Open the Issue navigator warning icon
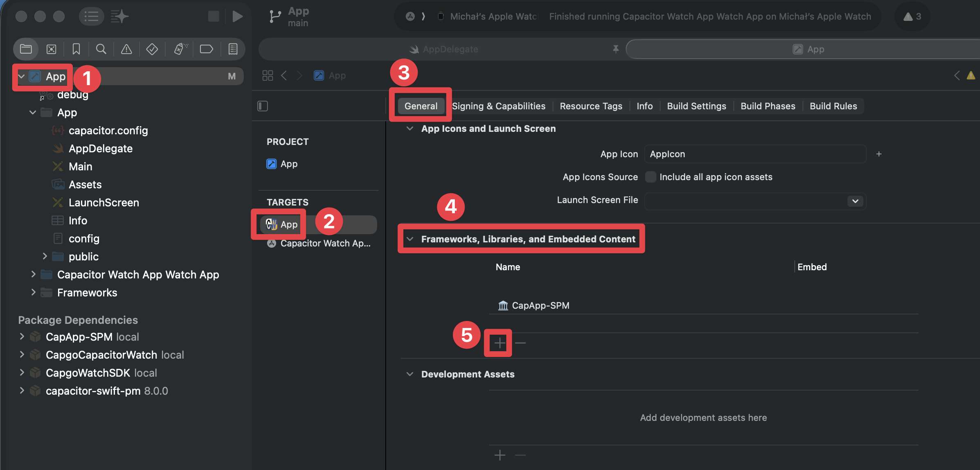 (x=126, y=49)
